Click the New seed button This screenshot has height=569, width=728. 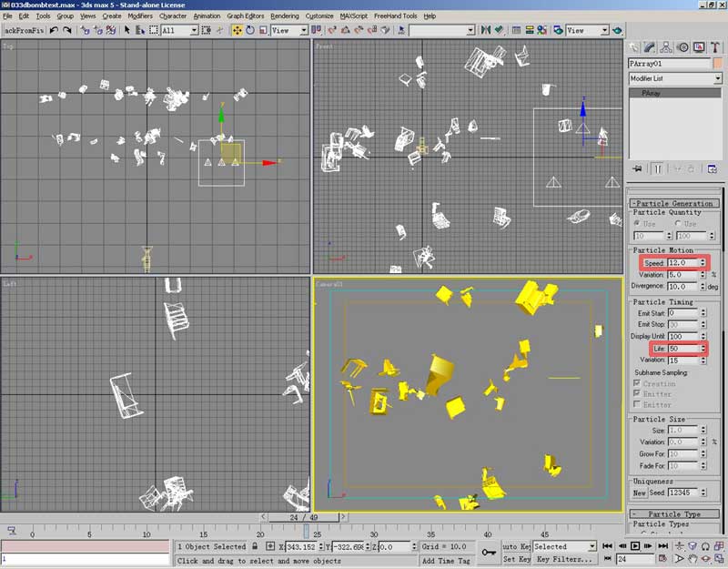[x=639, y=493]
